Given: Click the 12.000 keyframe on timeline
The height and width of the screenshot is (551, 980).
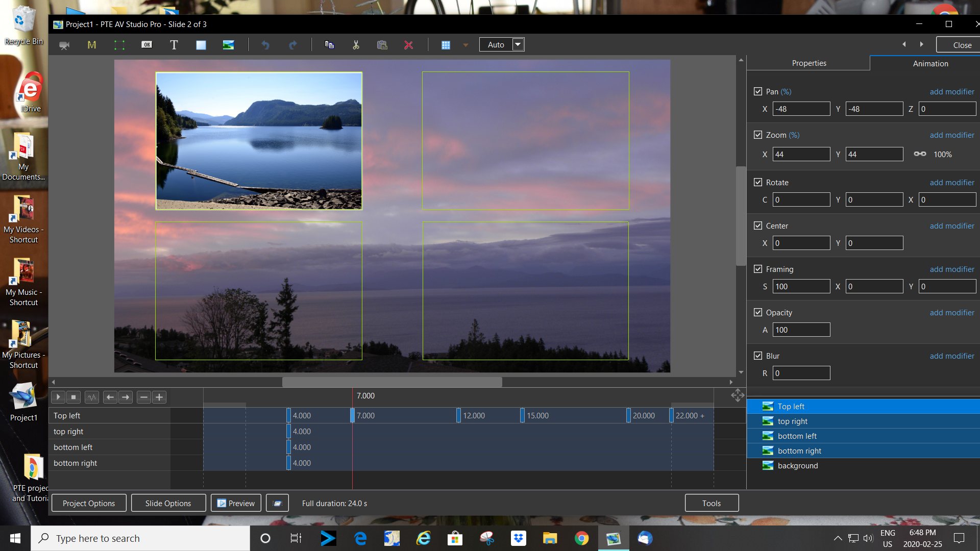Looking at the screenshot, I should pyautogui.click(x=458, y=415).
